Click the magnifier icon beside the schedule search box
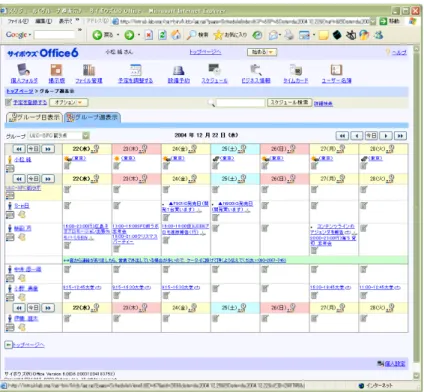This screenshot has height=392, width=424. 211,103
